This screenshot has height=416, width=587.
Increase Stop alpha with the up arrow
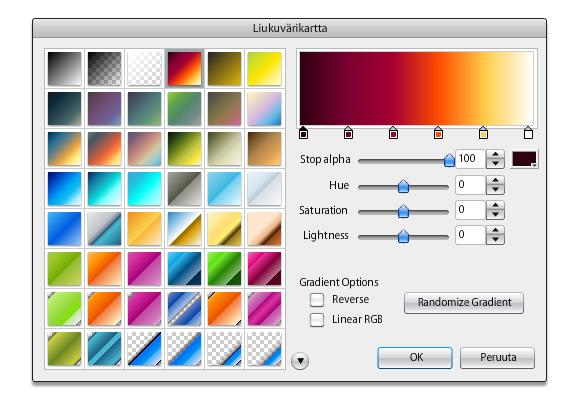[495, 155]
